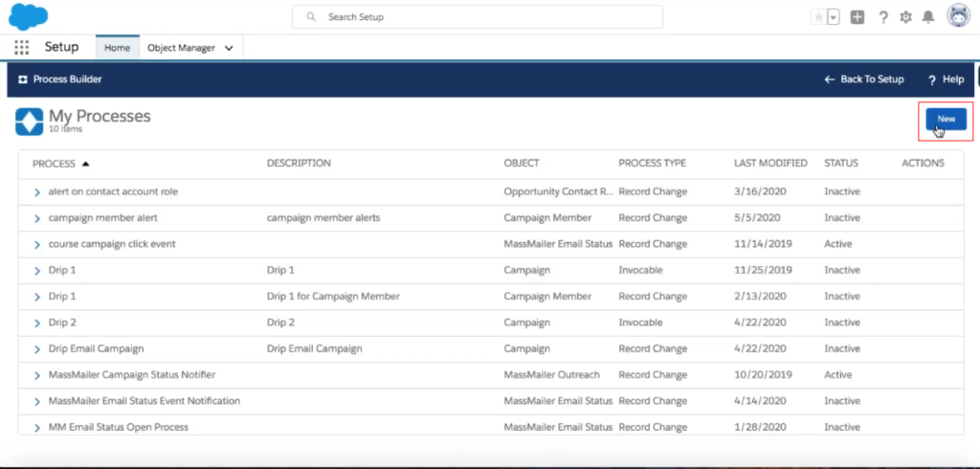980x469 pixels.
Task: Sort by the DESCRIPTION column header
Action: point(299,164)
